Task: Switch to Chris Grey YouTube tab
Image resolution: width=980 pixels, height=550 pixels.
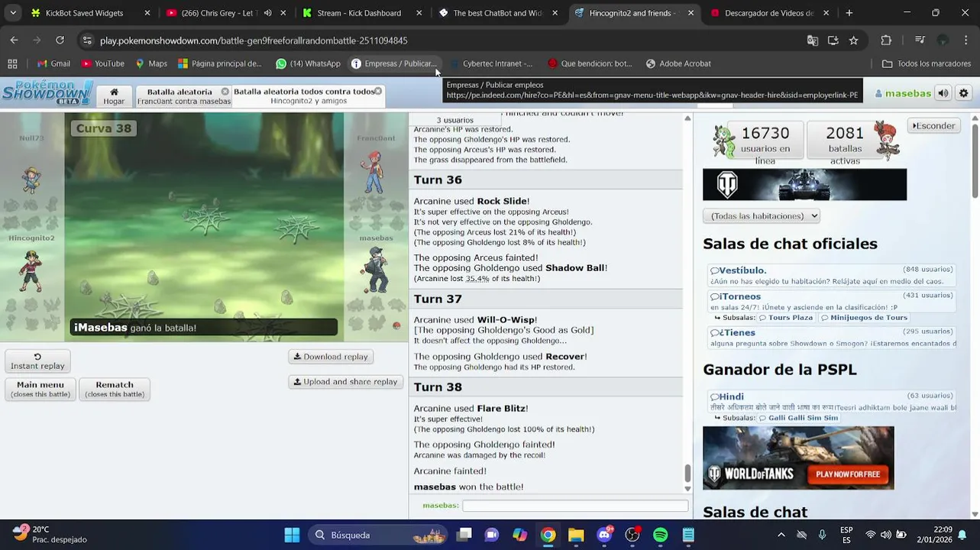Action: pos(226,13)
